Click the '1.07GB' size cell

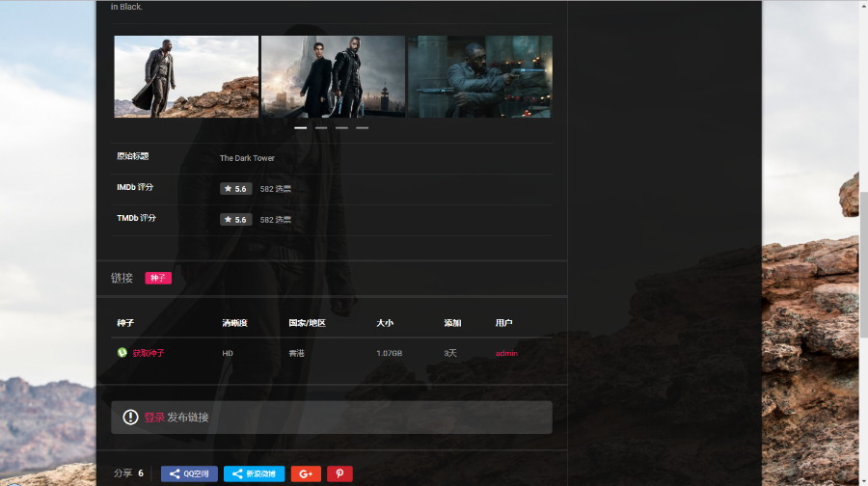(x=390, y=353)
